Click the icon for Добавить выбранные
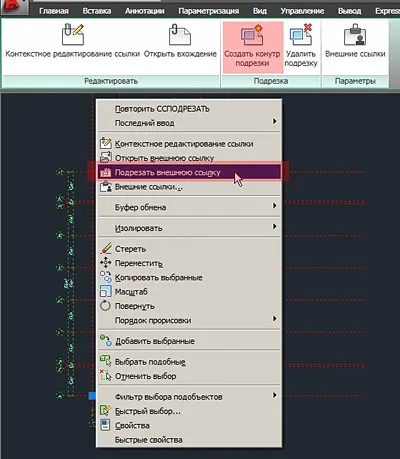This screenshot has width=400, height=459. 106,340
